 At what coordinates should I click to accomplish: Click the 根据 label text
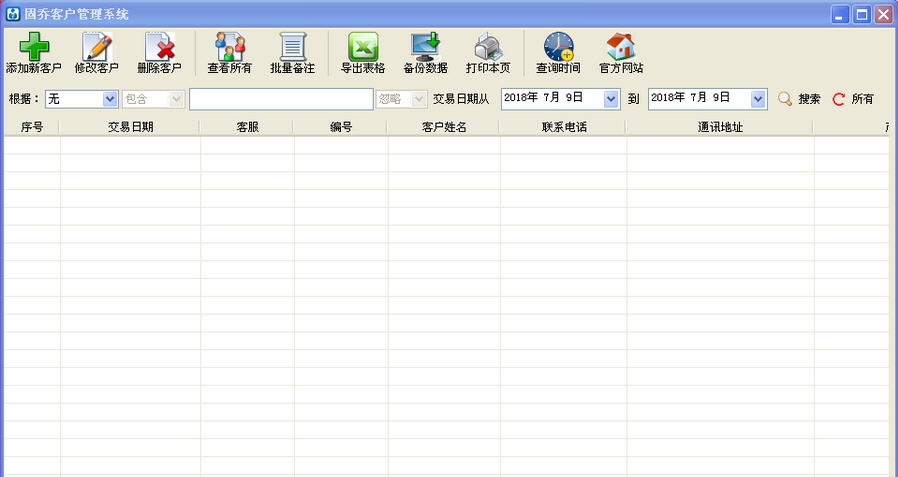pos(22,99)
